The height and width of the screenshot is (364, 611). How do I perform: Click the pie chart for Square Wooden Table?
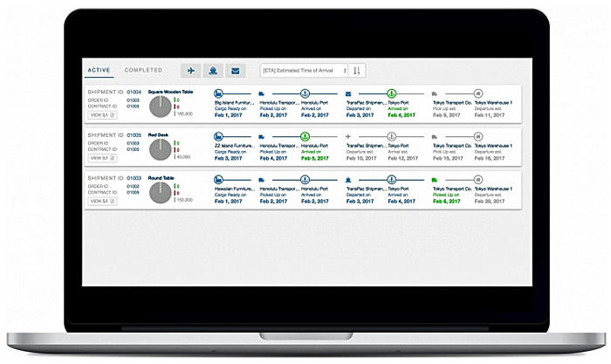[x=160, y=106]
